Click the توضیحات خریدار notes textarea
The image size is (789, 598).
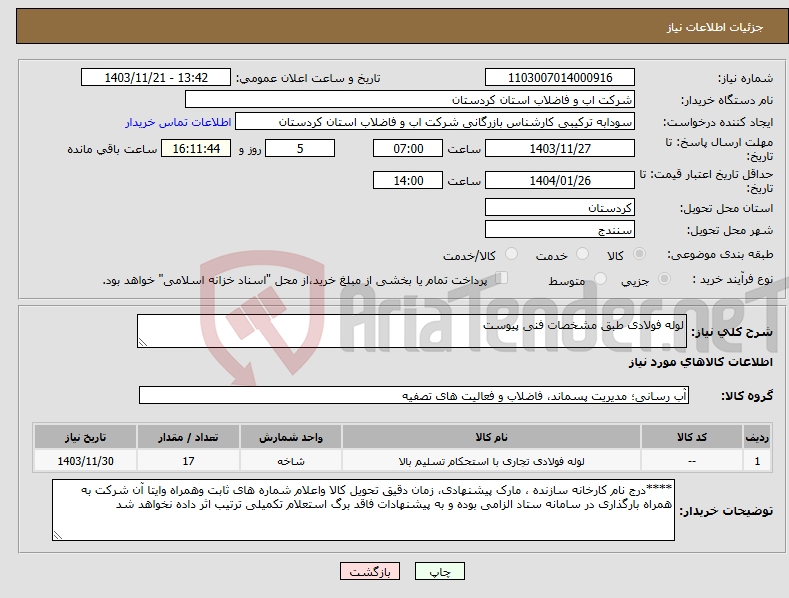tap(363, 510)
